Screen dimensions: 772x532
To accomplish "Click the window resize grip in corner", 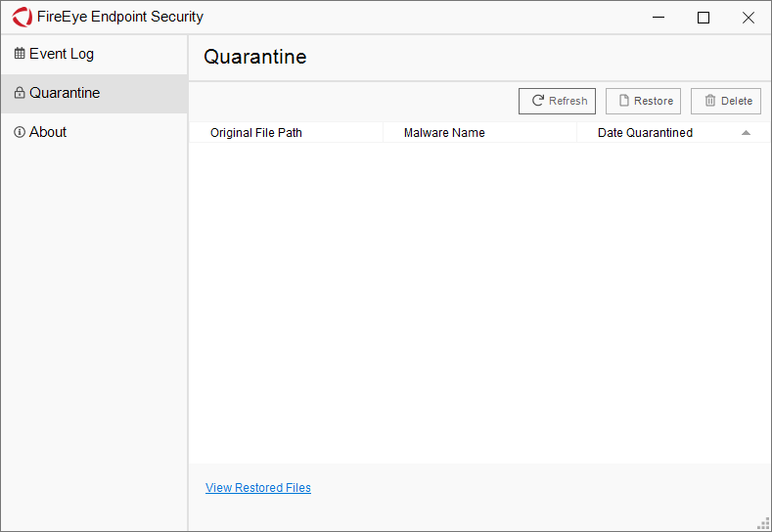I will 764,524.
